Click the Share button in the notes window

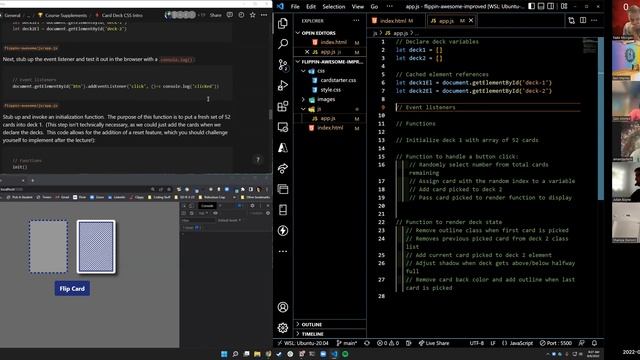[216, 15]
